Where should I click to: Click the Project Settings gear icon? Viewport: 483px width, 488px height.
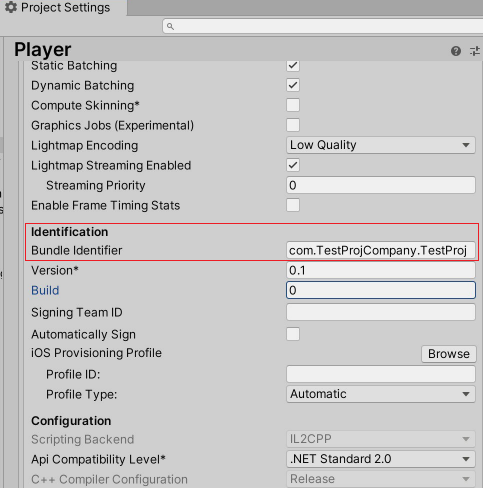11,7
